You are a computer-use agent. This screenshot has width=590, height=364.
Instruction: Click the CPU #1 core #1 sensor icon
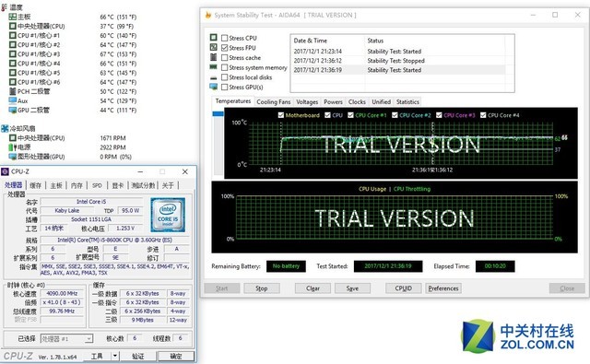tap(12, 35)
